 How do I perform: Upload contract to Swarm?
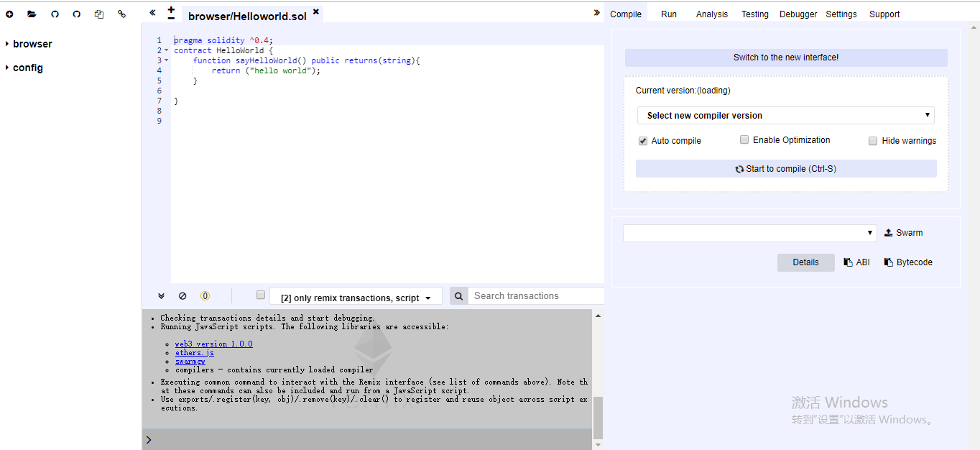click(x=903, y=232)
